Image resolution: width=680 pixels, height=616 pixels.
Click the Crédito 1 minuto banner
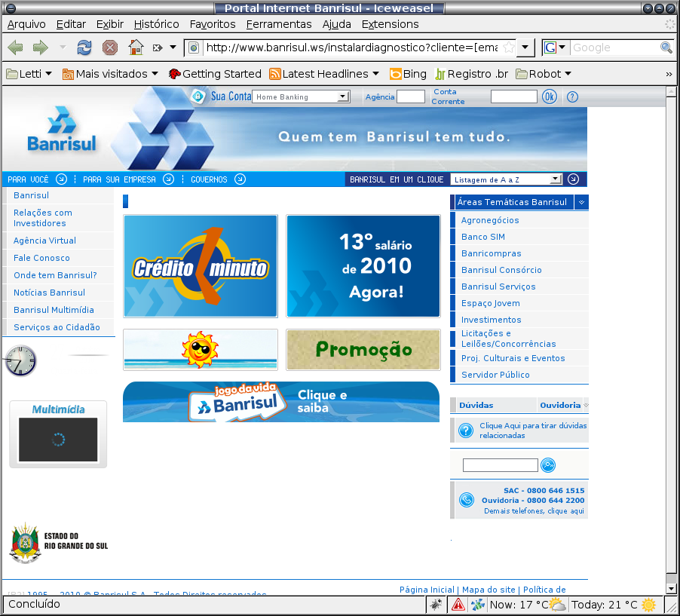pyautogui.click(x=201, y=266)
